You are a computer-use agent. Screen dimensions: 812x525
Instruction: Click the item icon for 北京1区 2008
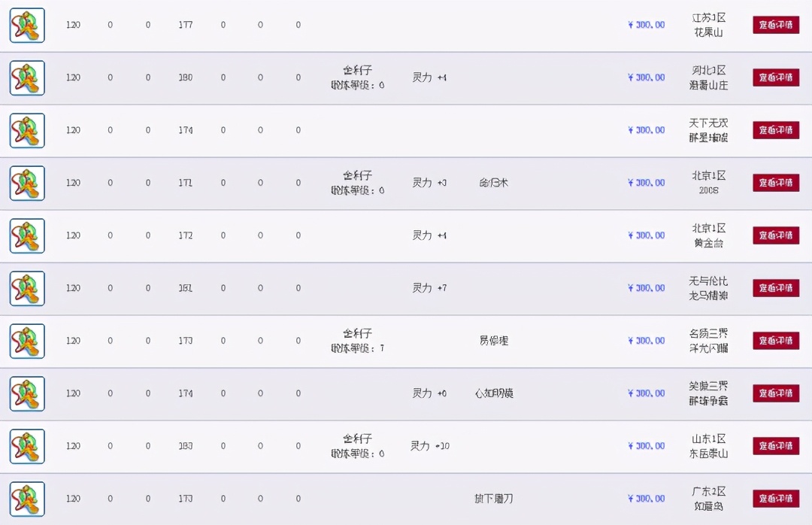[x=27, y=183]
